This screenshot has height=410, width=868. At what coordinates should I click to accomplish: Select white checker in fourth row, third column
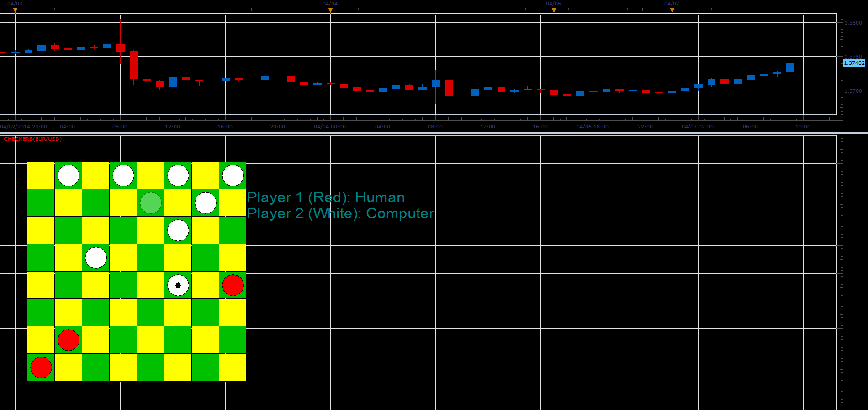96,258
